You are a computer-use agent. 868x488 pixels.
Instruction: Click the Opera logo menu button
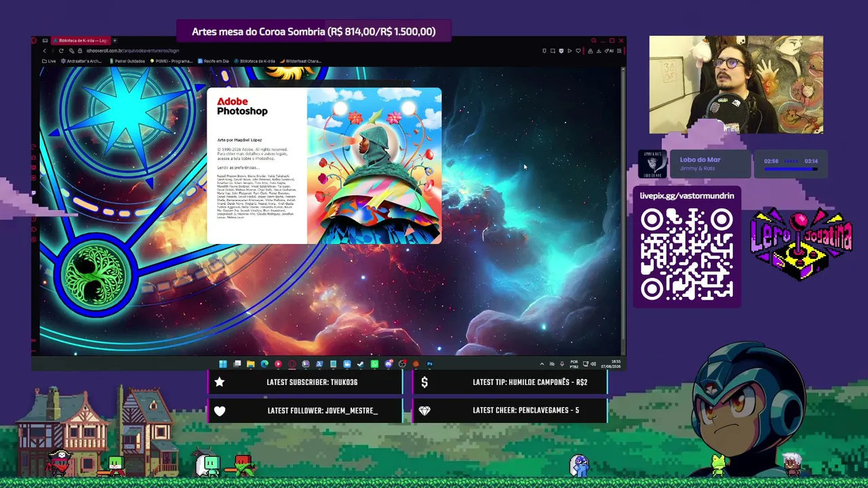point(35,41)
